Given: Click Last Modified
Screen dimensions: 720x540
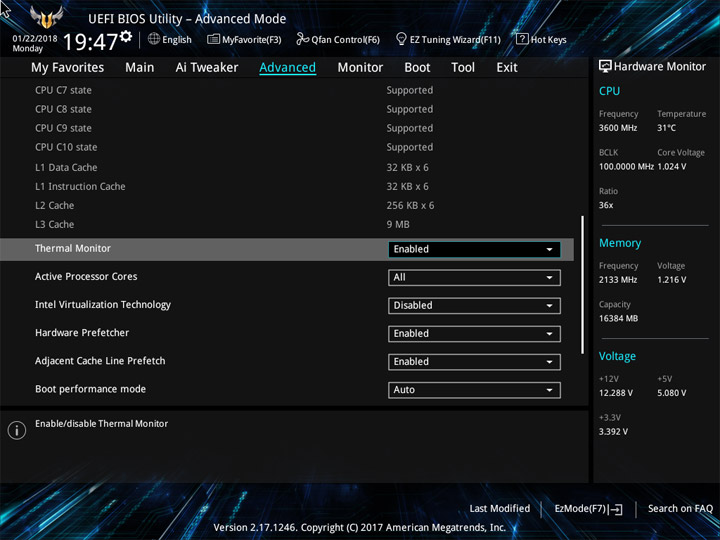Looking at the screenshot, I should (500, 509).
